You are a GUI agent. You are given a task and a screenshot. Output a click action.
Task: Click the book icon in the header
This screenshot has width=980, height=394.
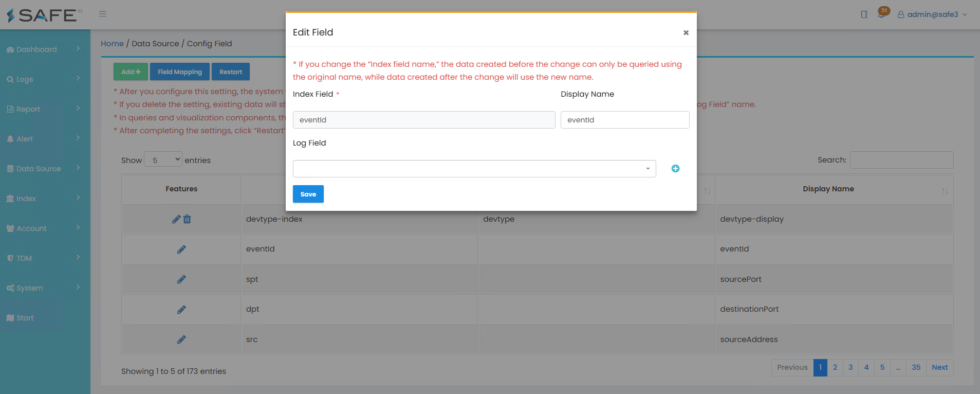(x=864, y=14)
